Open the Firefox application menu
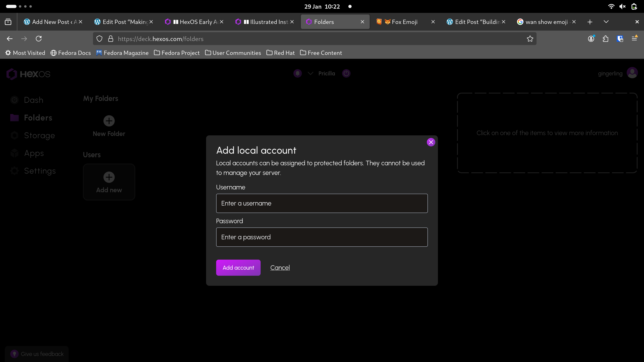Viewport: 644px width, 362px height. pyautogui.click(x=635, y=39)
